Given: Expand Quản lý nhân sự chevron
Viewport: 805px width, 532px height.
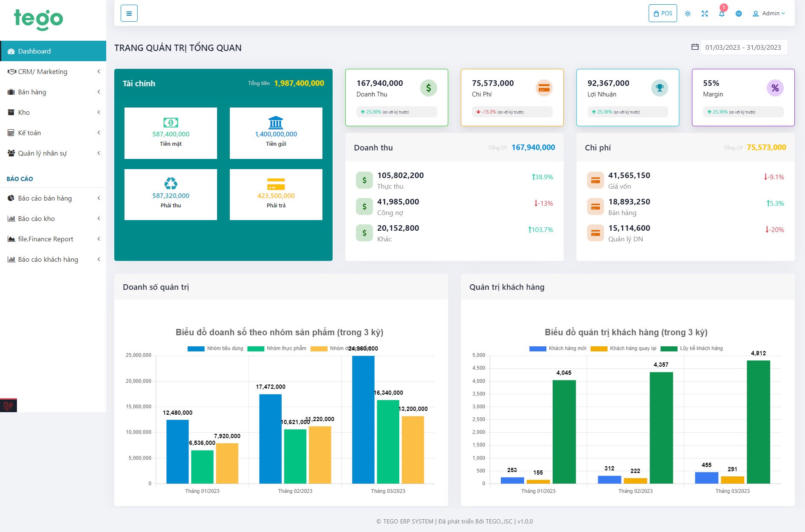Looking at the screenshot, I should tap(99, 153).
